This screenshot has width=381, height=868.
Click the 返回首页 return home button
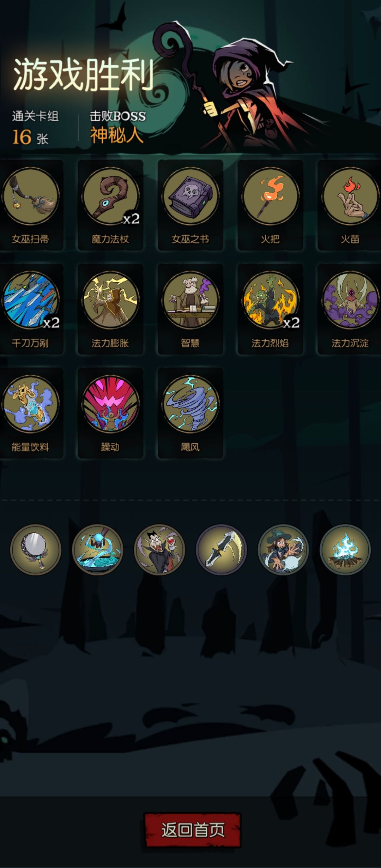[x=193, y=830]
